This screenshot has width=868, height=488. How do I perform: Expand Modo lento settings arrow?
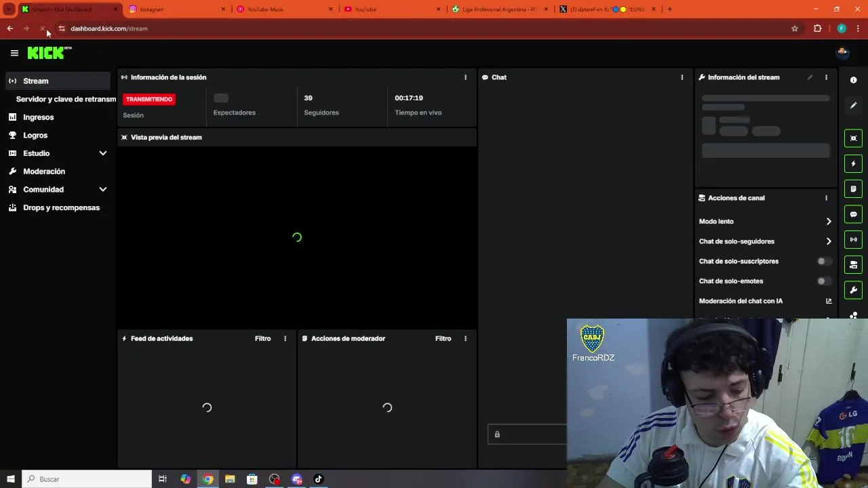click(829, 222)
